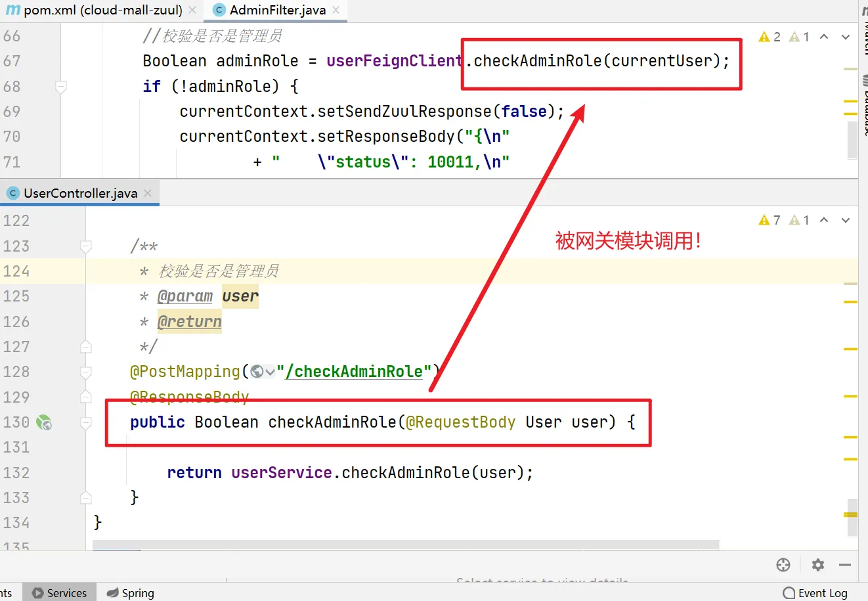The width and height of the screenshot is (868, 601).
Task: Collapse the if block fold marker on line 68
Action: pyautogui.click(x=60, y=86)
